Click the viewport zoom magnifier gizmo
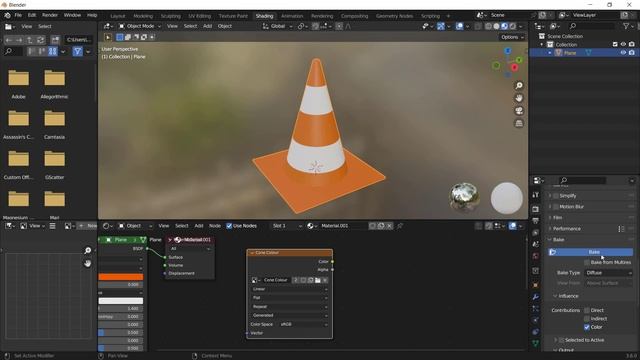The height and width of the screenshot is (360, 640). [519, 86]
